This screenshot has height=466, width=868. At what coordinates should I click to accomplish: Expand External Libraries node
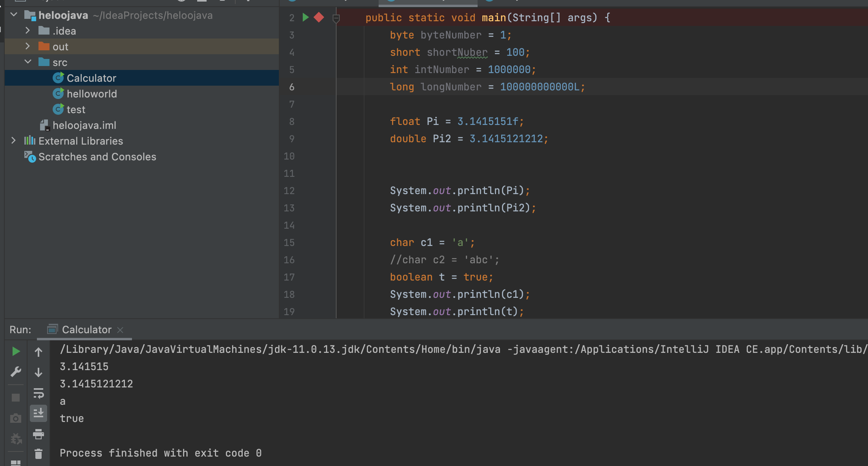pyautogui.click(x=13, y=141)
